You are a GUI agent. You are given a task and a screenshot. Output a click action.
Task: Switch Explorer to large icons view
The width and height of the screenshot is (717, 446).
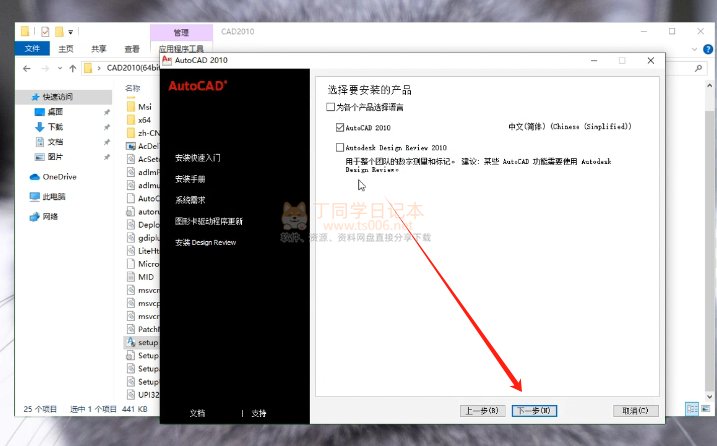(706, 408)
